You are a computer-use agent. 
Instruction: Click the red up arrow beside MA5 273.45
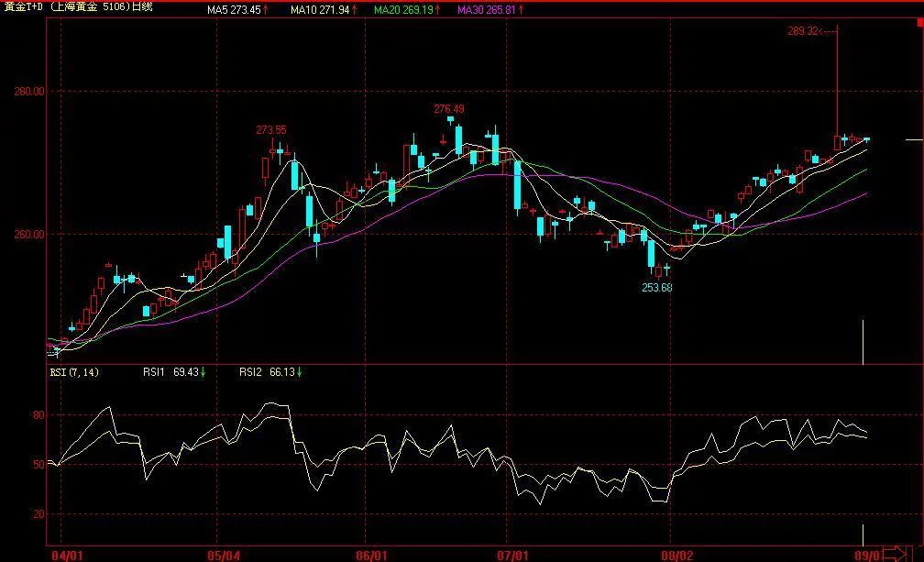[266, 10]
